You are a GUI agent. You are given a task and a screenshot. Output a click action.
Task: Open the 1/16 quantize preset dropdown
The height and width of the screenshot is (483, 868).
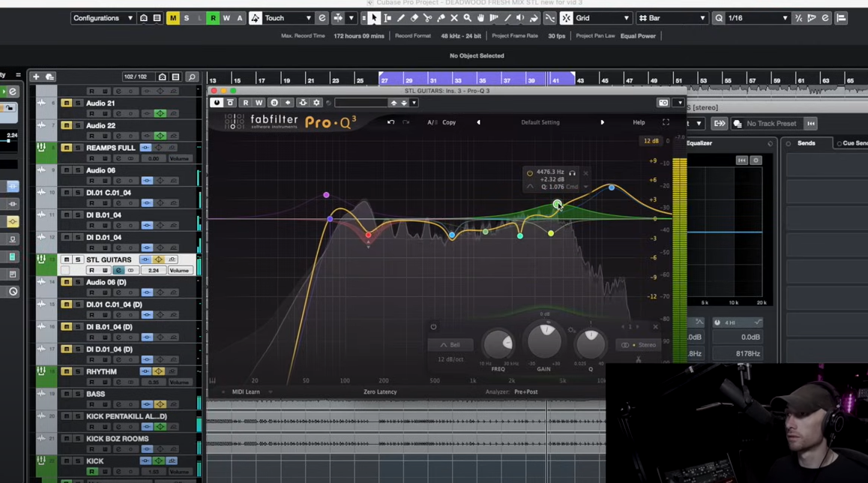[757, 18]
